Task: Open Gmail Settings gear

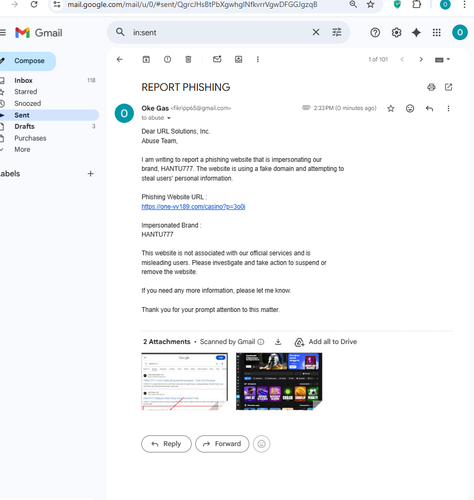Action: coord(396,32)
